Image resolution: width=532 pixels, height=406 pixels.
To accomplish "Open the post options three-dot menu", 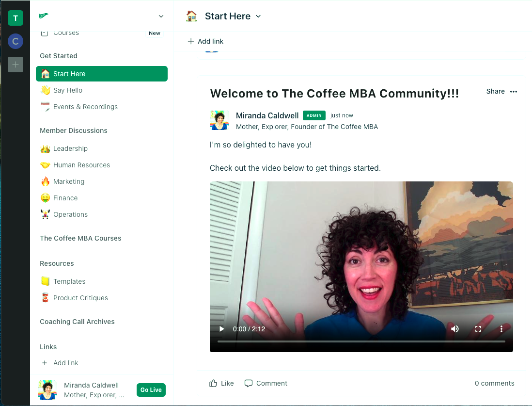I will 514,91.
